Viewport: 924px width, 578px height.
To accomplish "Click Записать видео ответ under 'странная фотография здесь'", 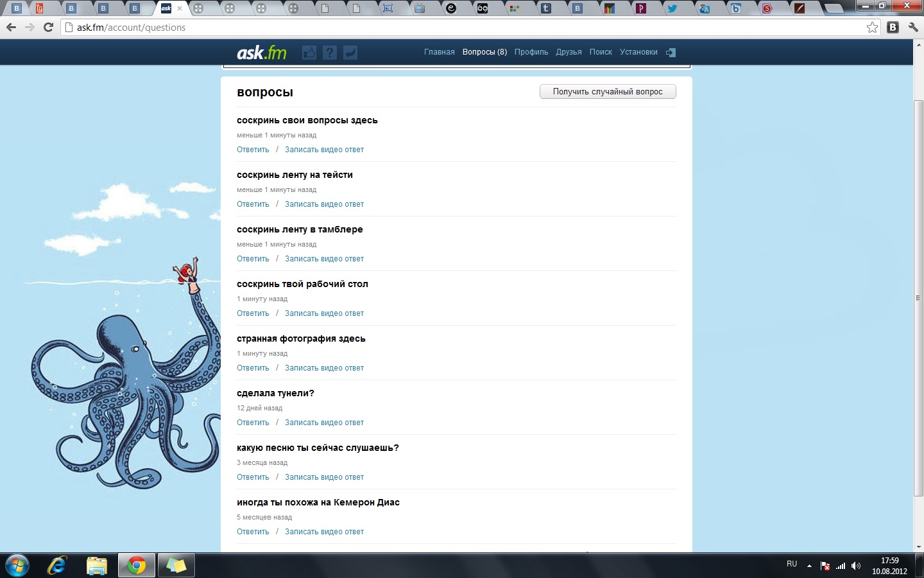I will point(324,368).
